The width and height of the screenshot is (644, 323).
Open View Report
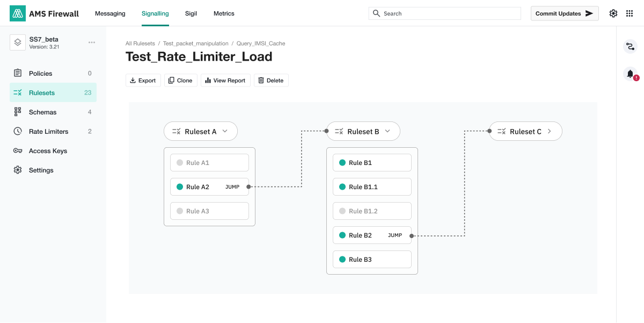[225, 80]
